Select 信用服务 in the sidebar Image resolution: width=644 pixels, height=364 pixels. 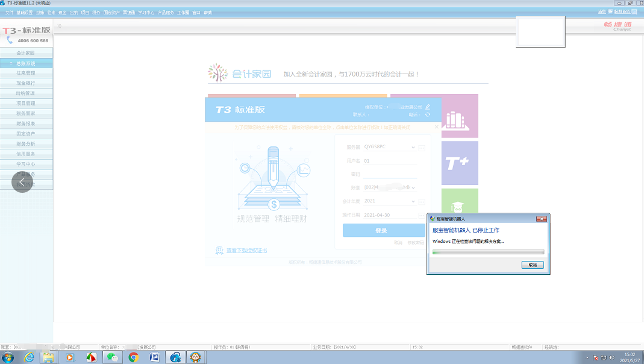pyautogui.click(x=27, y=154)
